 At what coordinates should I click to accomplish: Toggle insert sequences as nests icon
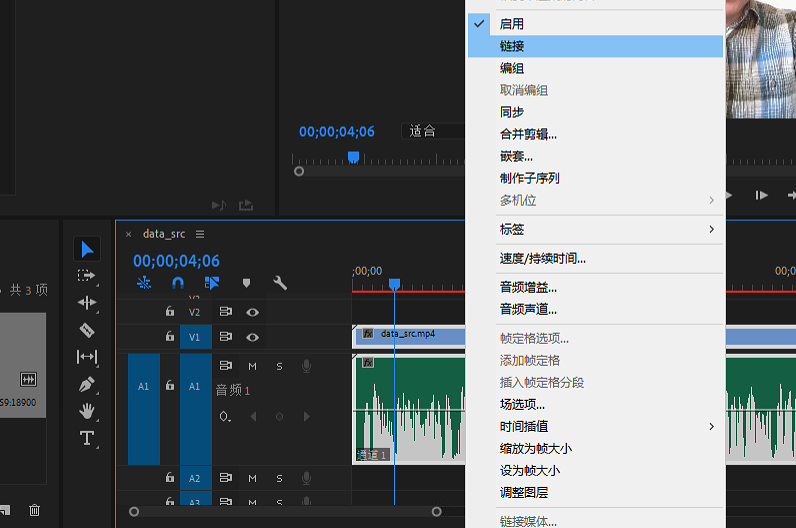(x=144, y=283)
